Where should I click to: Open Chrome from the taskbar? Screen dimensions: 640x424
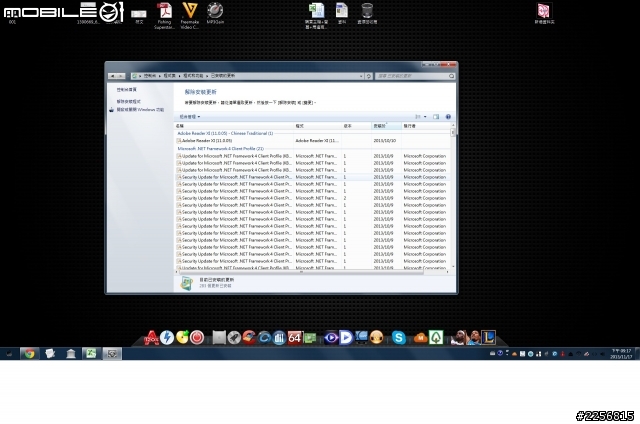[29, 353]
